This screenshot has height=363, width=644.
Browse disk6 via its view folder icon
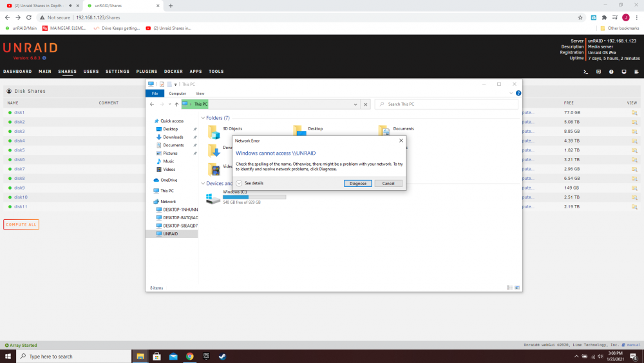(634, 159)
